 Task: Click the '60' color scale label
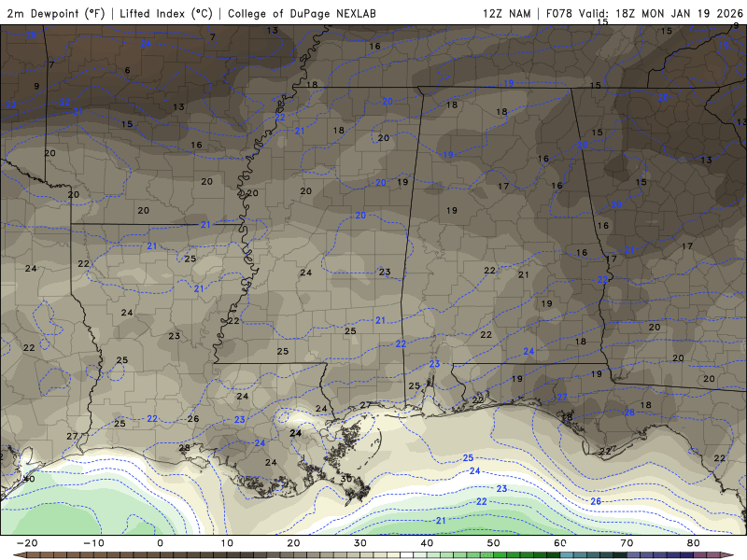pyautogui.click(x=560, y=543)
